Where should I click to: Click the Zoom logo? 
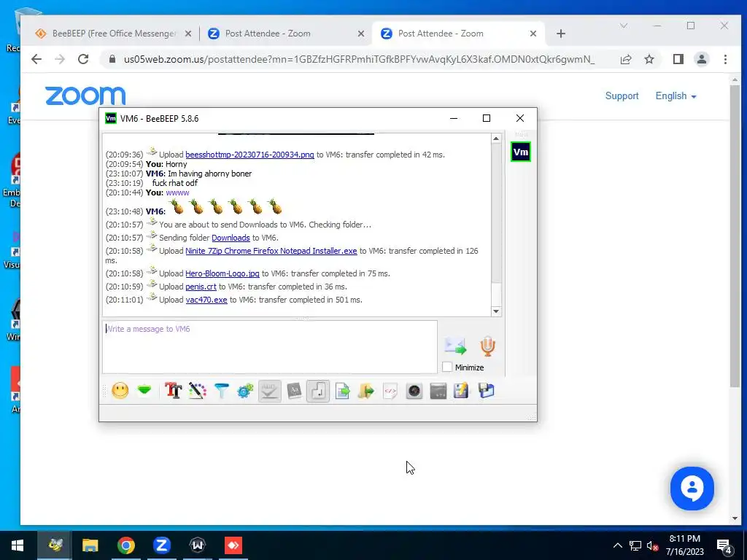[x=85, y=96]
